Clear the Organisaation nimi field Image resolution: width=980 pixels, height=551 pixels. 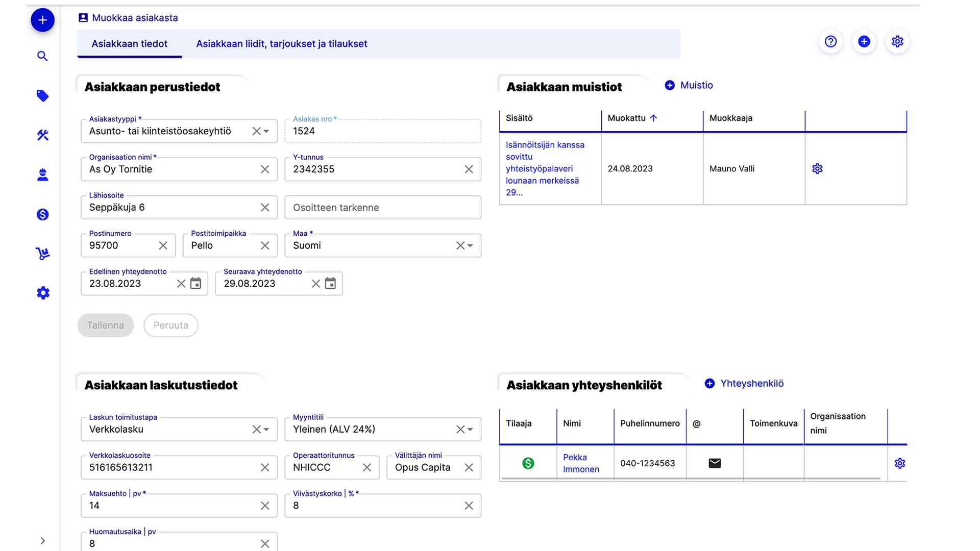265,169
